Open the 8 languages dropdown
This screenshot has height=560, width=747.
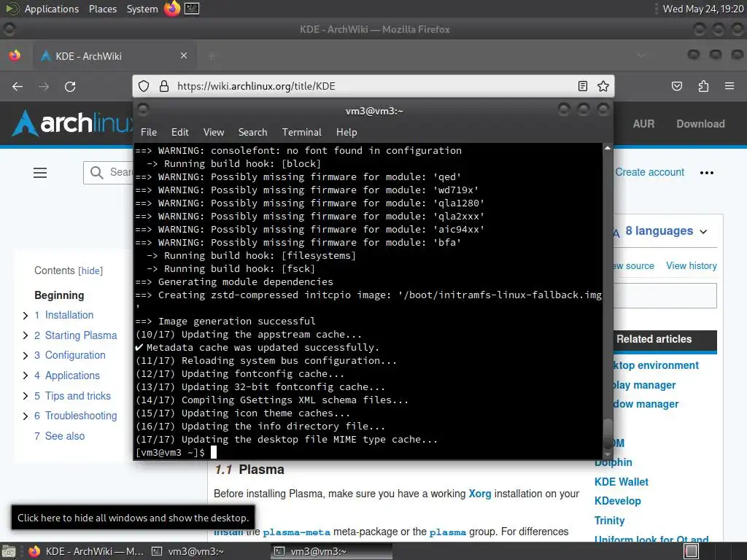pos(666,231)
